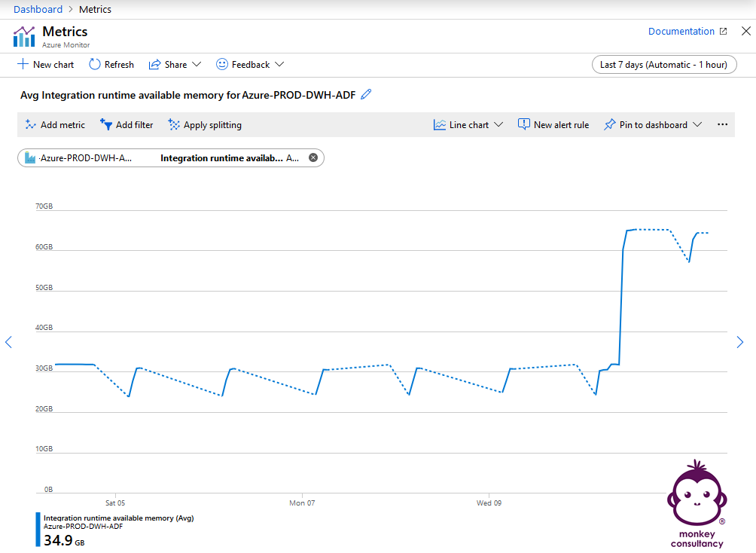Click the New alert rule icon
Image resolution: width=756 pixels, height=553 pixels.
click(523, 124)
